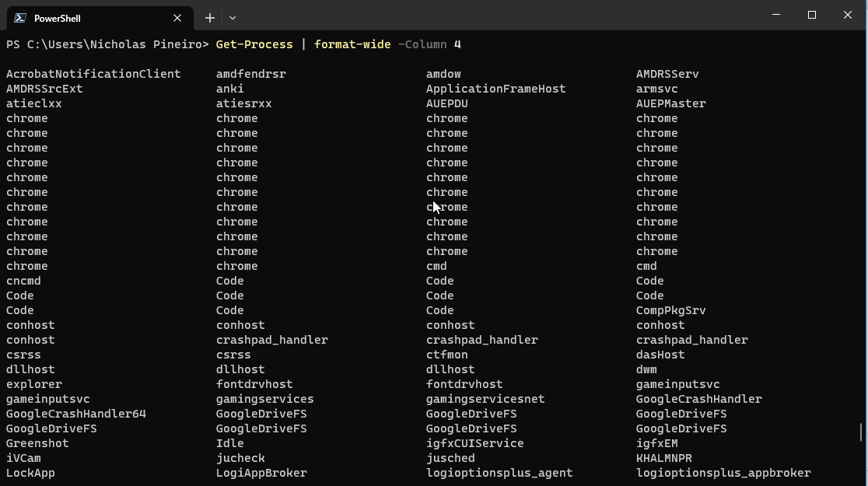This screenshot has height=486, width=868.
Task: Click explorer process name
Action: 33,384
